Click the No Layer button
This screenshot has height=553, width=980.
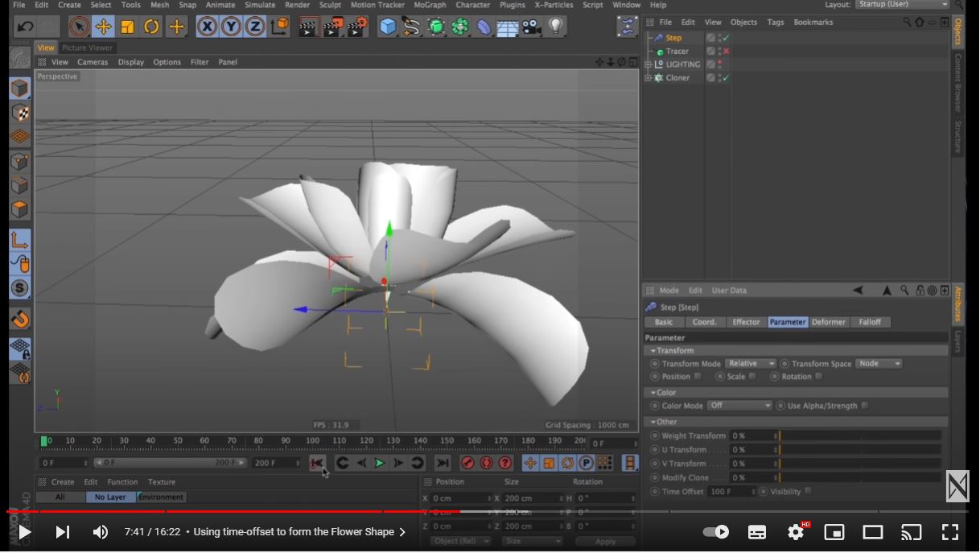pyautogui.click(x=110, y=497)
